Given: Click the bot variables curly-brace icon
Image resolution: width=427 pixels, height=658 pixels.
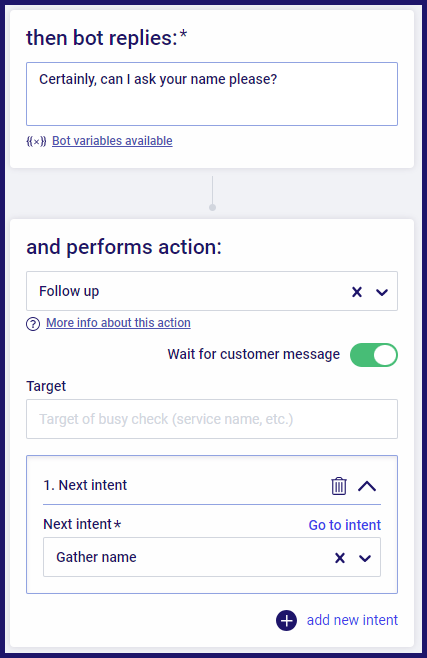Looking at the screenshot, I should tap(36, 141).
